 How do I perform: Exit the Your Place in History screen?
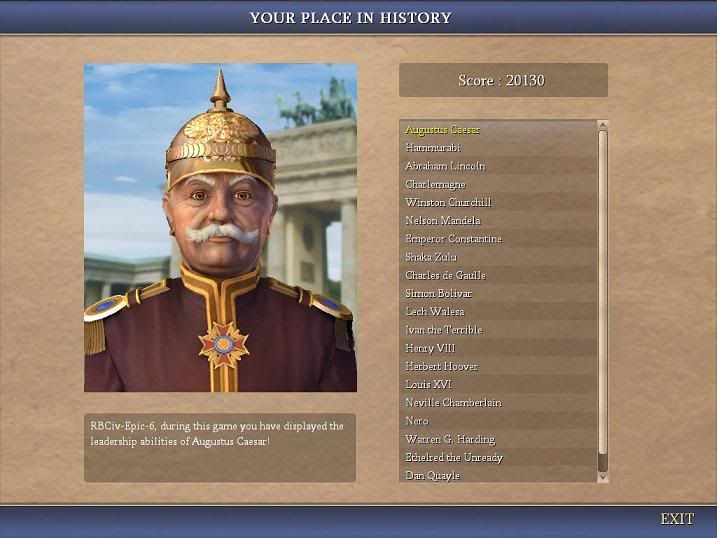[677, 519]
